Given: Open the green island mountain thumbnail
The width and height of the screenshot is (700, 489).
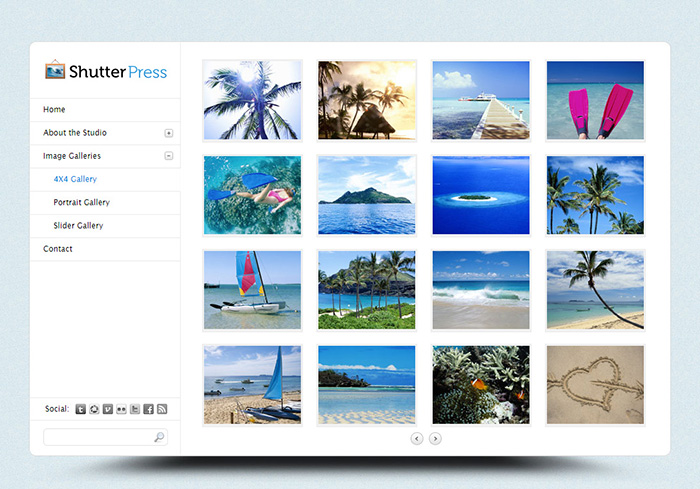Looking at the screenshot, I should click(x=367, y=195).
